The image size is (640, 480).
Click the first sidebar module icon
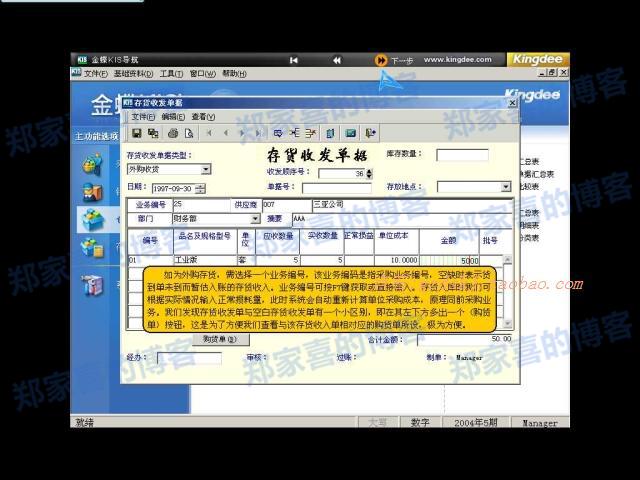93,164
